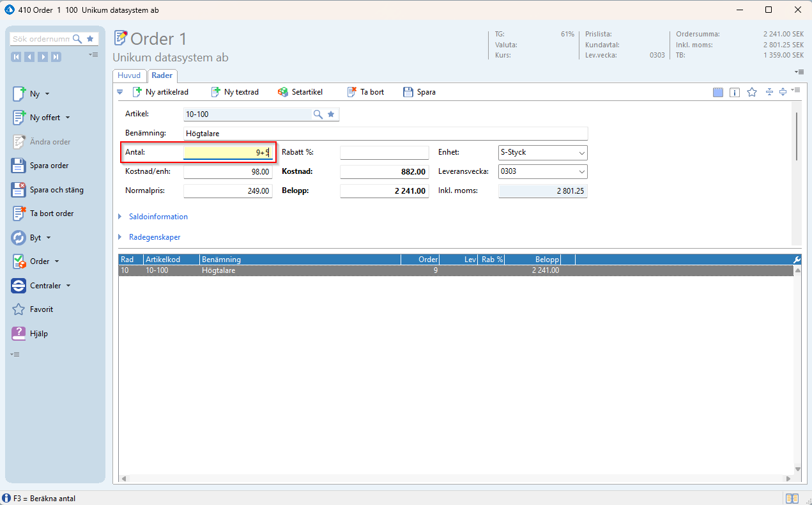Click the info notepad icon in row toolbar
This screenshot has height=505, width=812.
[735, 92]
